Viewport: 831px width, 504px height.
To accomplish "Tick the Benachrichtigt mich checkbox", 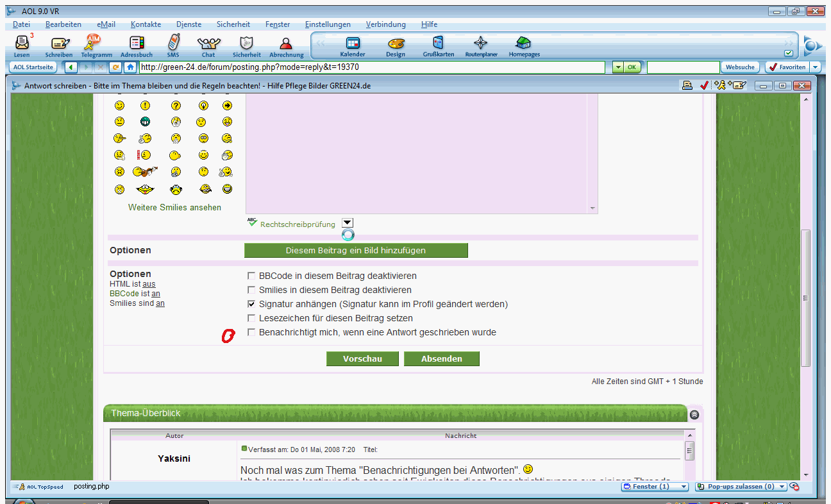I will point(252,333).
